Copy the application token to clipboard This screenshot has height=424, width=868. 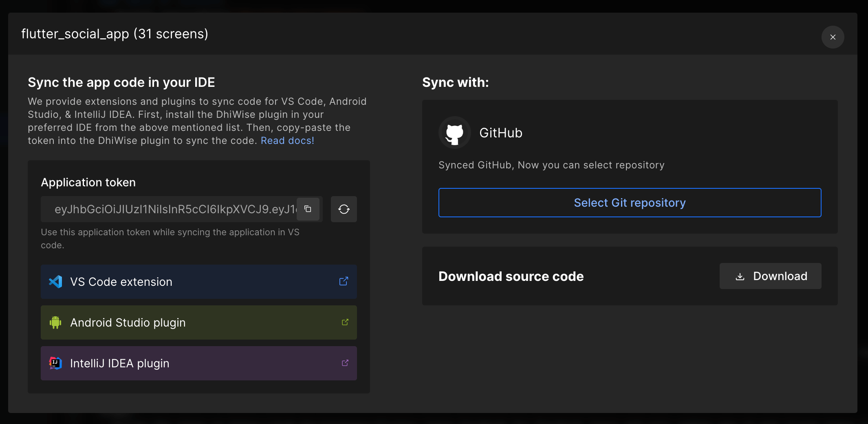pyautogui.click(x=308, y=209)
